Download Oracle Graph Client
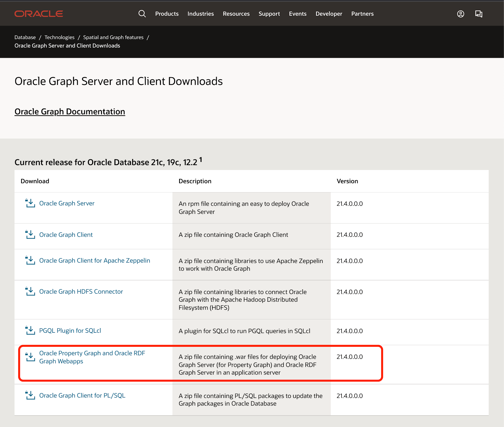This screenshot has height=427, width=504. (x=66, y=235)
